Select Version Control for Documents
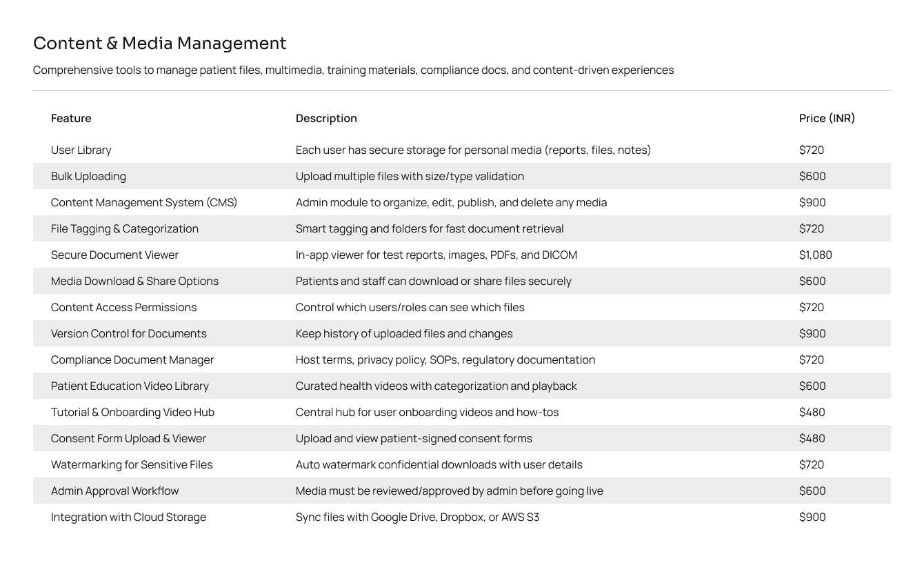This screenshot has height=563, width=924. pyautogui.click(x=129, y=333)
